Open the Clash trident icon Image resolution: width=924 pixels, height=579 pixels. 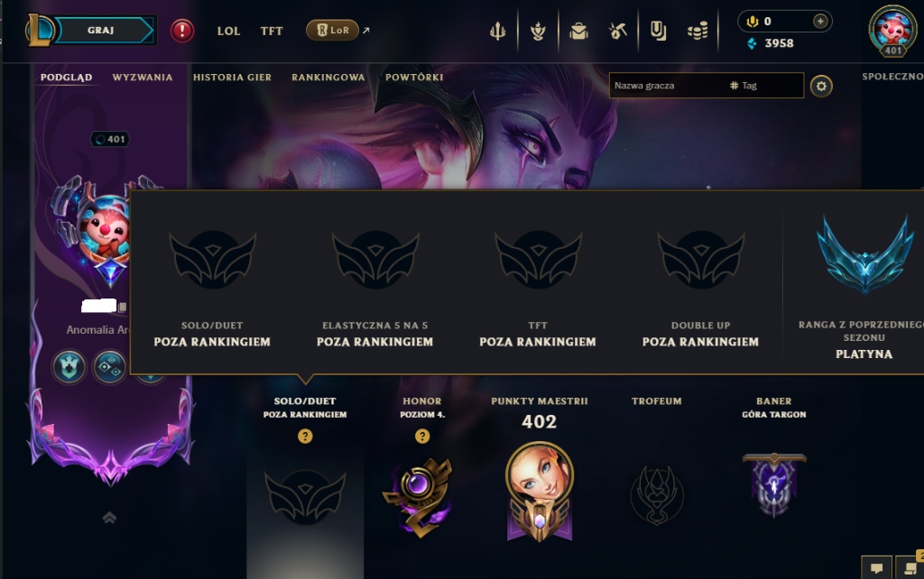(x=497, y=31)
